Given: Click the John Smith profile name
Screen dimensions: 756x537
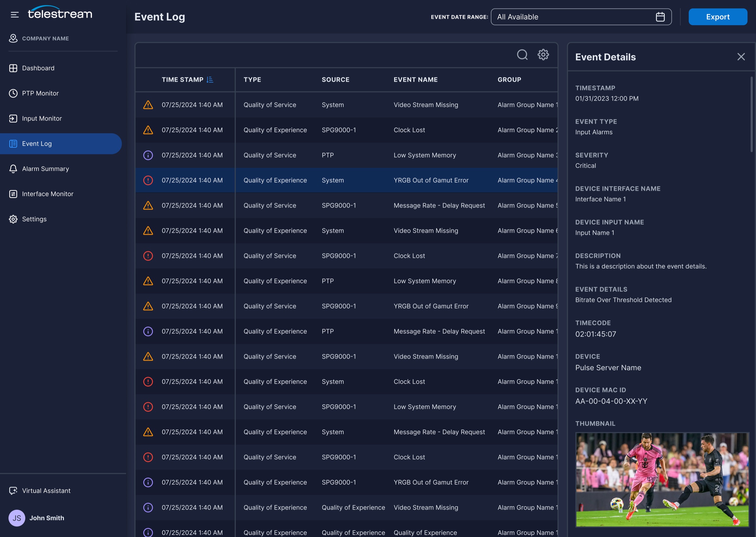Looking at the screenshot, I should pyautogui.click(x=47, y=518).
